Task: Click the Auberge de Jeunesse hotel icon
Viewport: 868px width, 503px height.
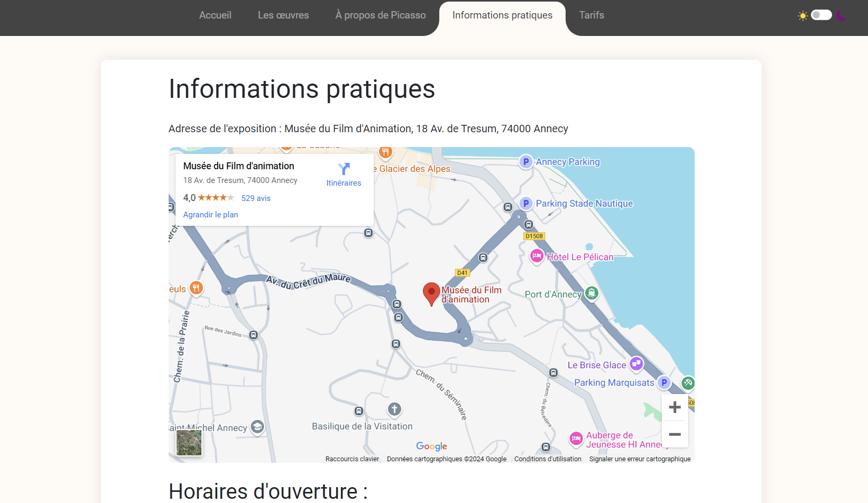Action: point(576,439)
